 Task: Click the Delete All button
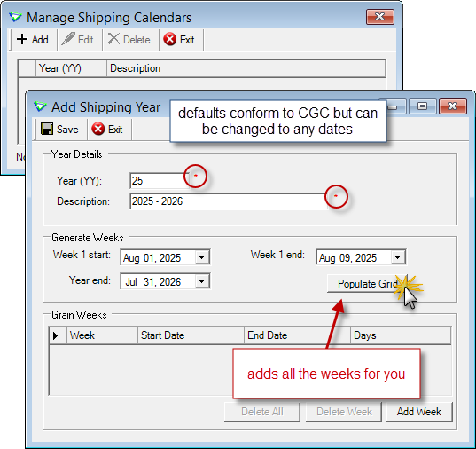click(x=262, y=412)
